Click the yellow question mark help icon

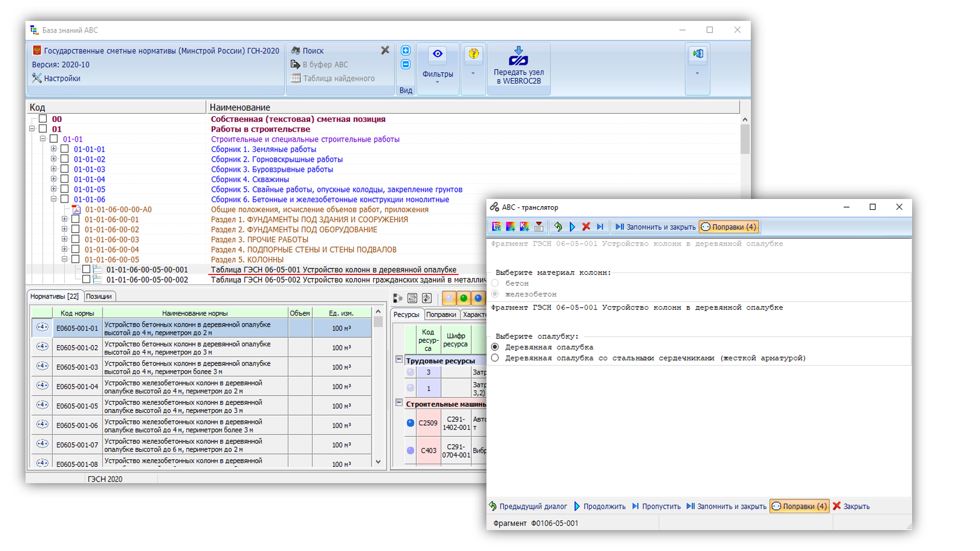473,54
